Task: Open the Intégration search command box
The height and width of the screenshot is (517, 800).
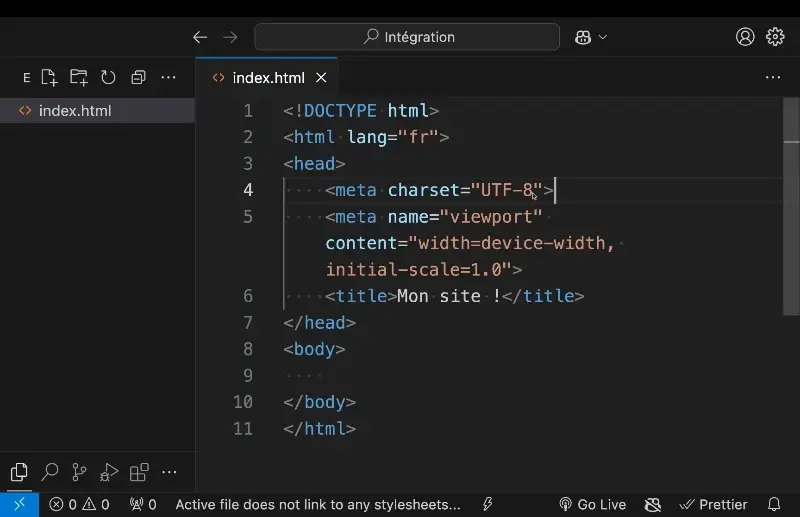Action: (407, 37)
